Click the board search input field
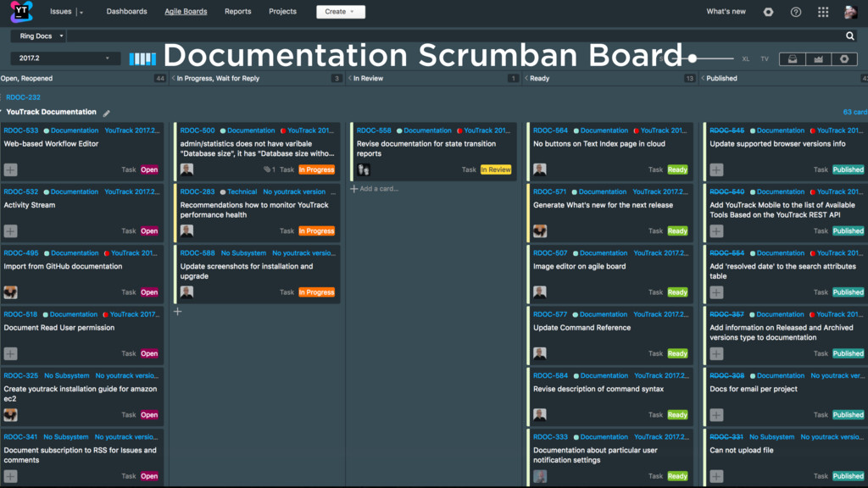This screenshot has width=868, height=488. click(455, 36)
